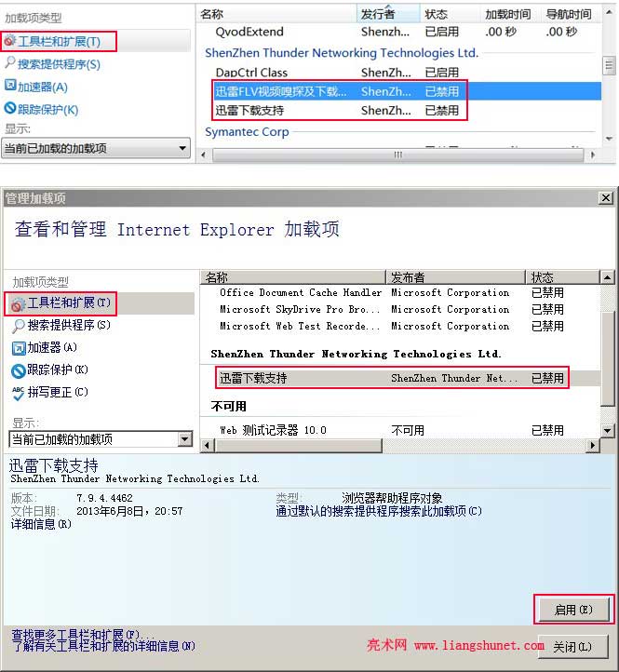
Task: Select 跟踪保护(K) in 管理加载项 dialog
Action: click(58, 370)
